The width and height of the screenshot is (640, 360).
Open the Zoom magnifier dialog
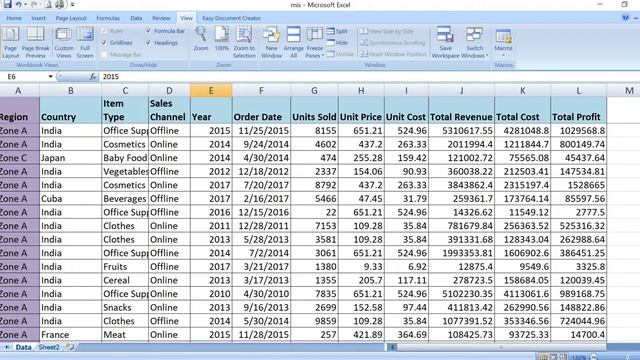[x=200, y=39]
